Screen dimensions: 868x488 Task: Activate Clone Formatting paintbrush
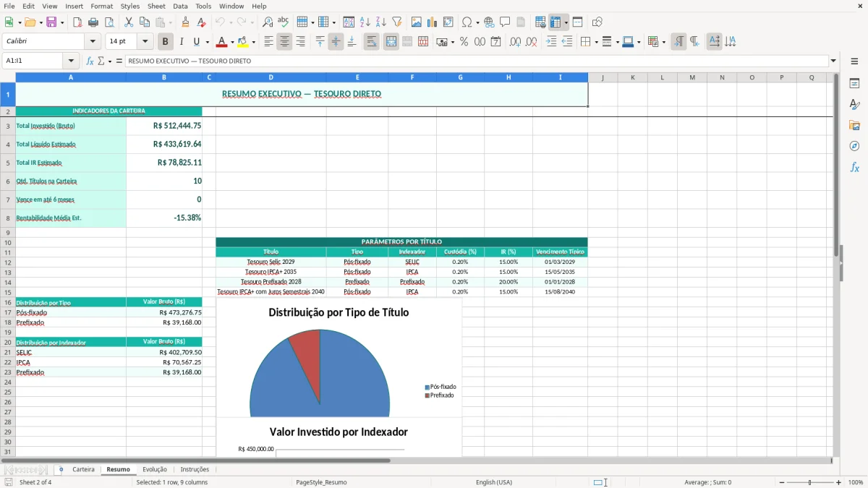186,22
